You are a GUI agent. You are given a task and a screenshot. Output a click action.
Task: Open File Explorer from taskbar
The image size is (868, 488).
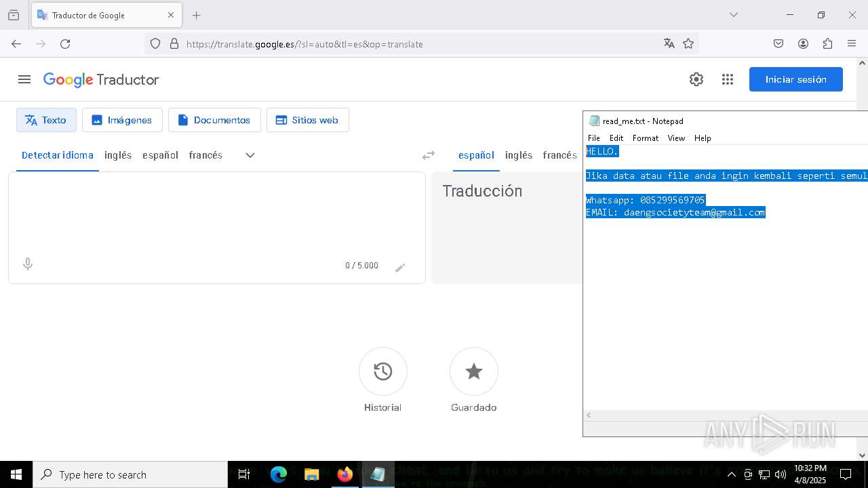pos(311,474)
